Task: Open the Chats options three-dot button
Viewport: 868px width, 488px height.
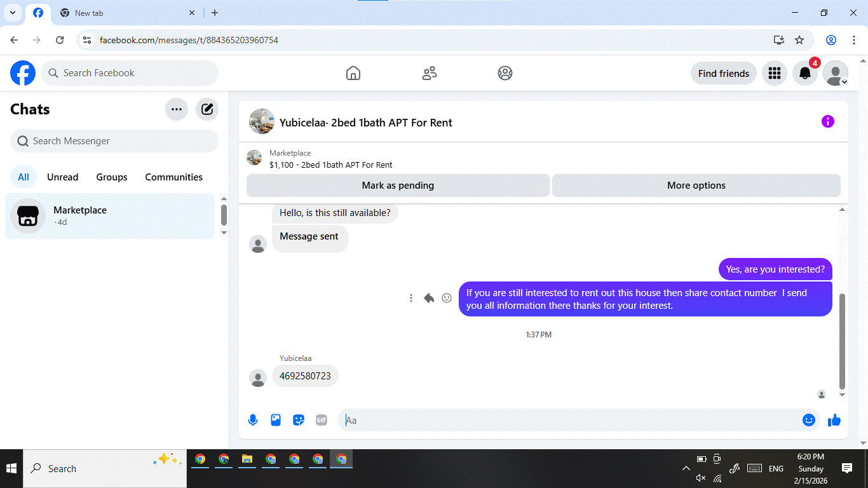Action: tap(177, 109)
